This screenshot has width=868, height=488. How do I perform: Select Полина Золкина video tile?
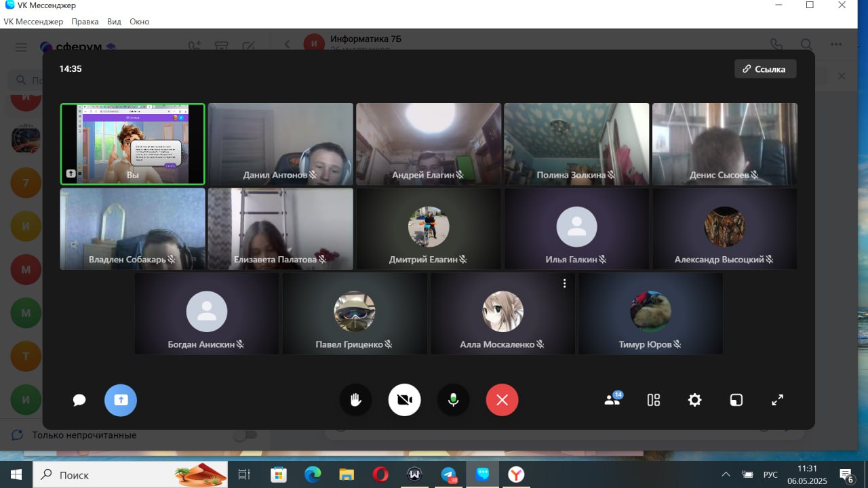click(x=576, y=144)
